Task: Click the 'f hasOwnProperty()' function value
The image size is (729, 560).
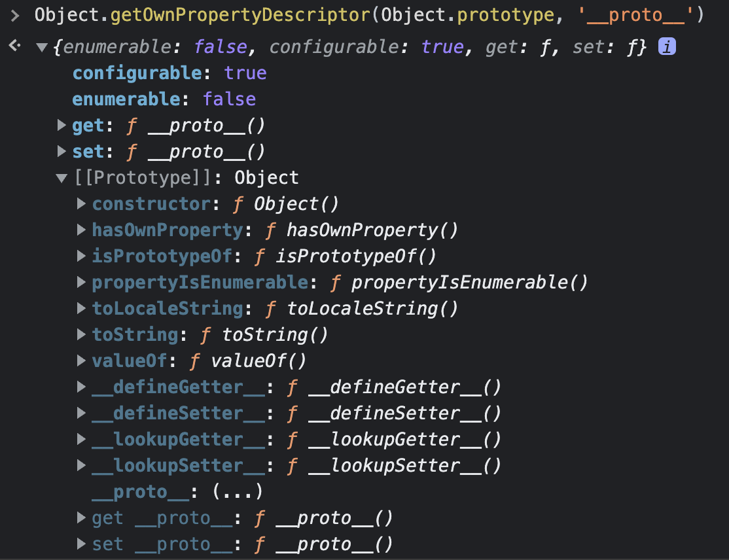Action: (362, 230)
